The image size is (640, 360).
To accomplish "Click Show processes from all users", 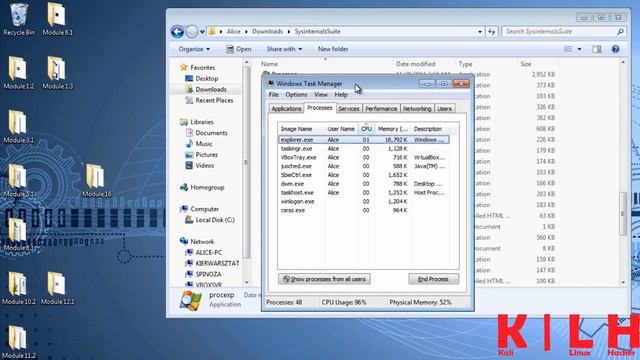I will click(x=324, y=279).
